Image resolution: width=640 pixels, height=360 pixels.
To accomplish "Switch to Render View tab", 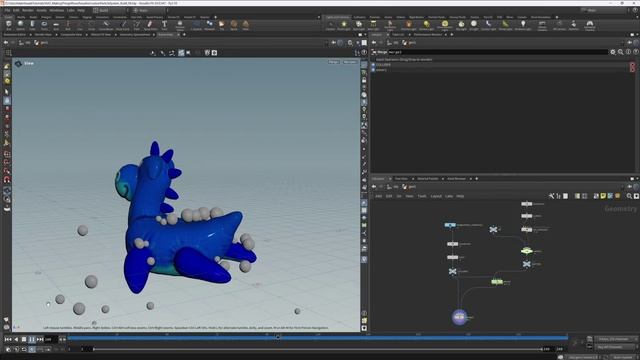I will pos(43,35).
